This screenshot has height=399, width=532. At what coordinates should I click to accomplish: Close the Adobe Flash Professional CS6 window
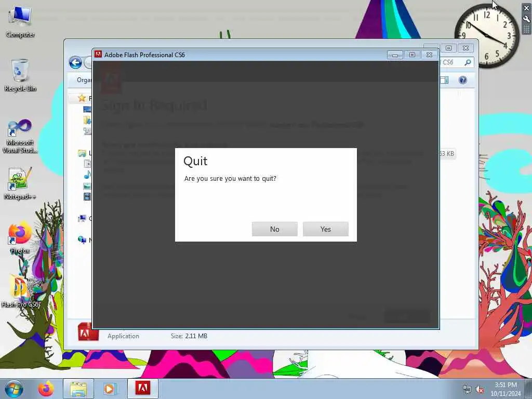coord(429,55)
